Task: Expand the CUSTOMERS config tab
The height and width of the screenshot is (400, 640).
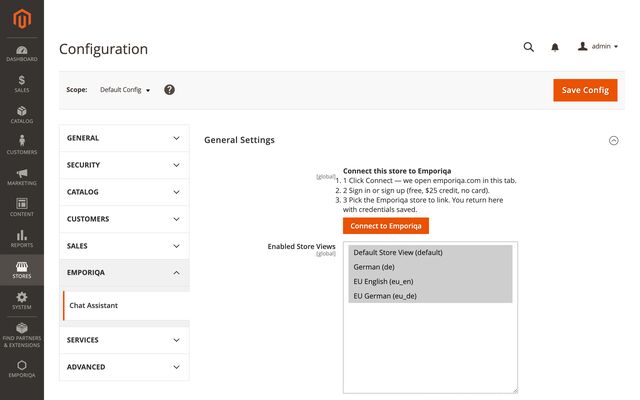Action: [124, 219]
